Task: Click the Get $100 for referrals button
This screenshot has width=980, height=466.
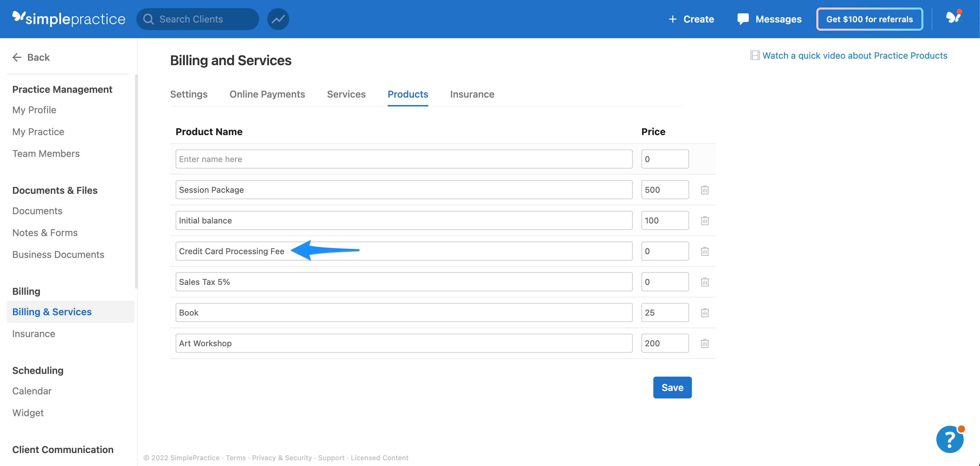Action: pos(869,19)
